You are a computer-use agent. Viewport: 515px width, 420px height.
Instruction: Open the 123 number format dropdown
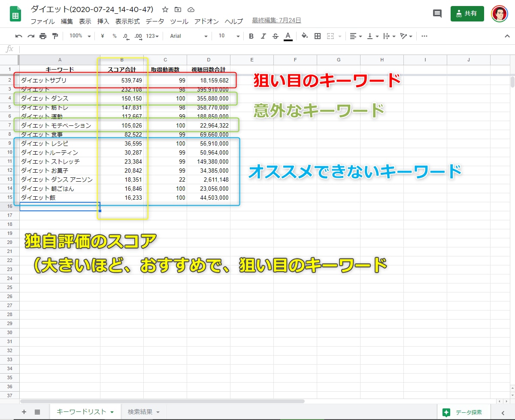(152, 36)
